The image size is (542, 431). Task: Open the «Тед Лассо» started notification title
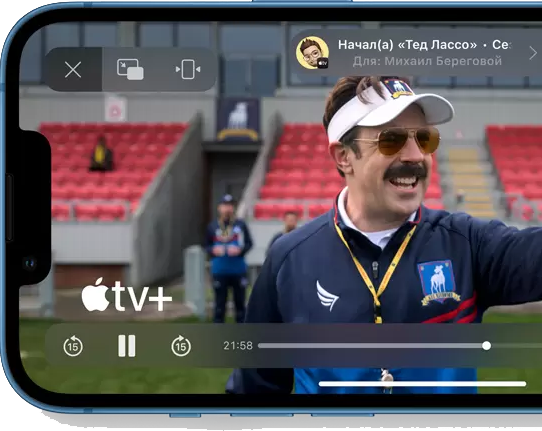tap(407, 45)
